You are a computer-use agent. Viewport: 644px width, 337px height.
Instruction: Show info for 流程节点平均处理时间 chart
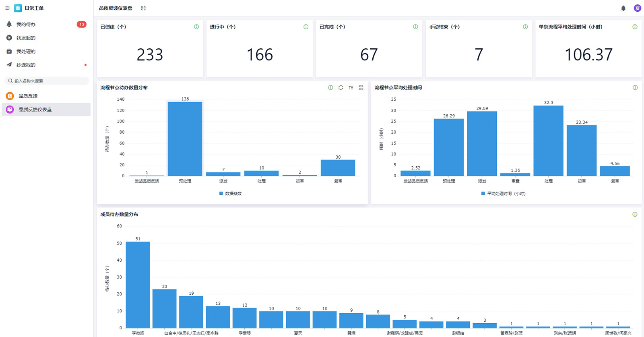635,87
